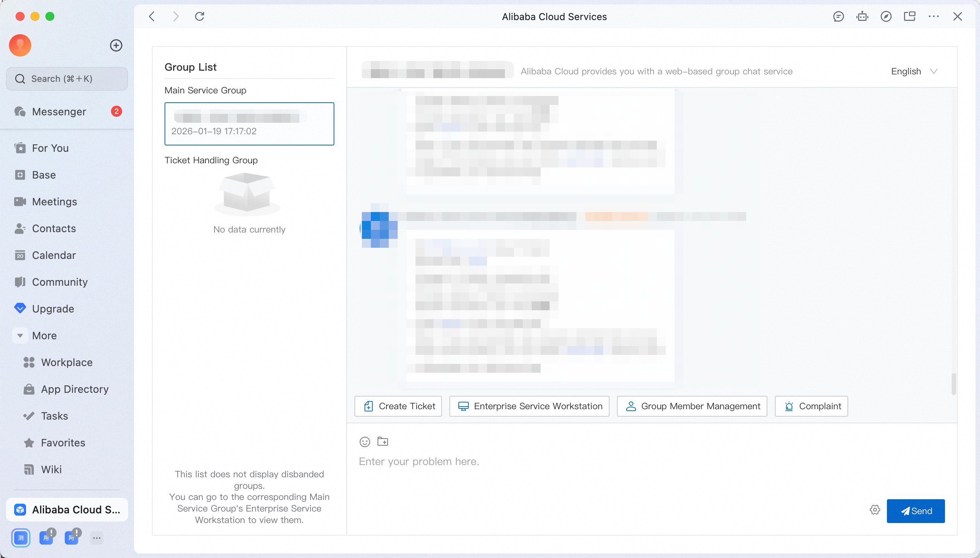The image size is (980, 558).
Task: Open the compass explore icon
Action: point(886,16)
